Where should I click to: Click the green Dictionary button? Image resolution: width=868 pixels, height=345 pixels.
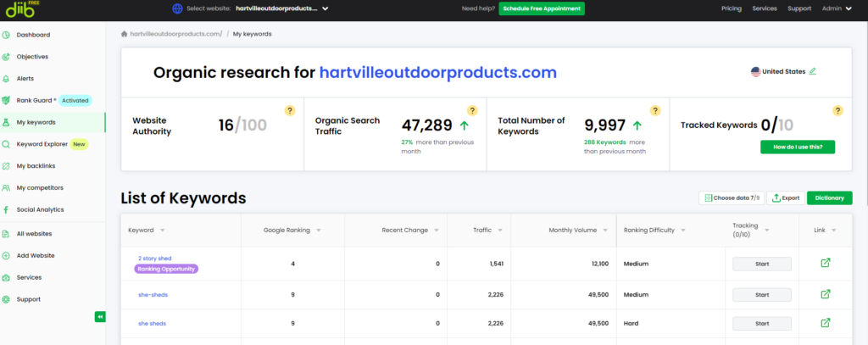[829, 198]
